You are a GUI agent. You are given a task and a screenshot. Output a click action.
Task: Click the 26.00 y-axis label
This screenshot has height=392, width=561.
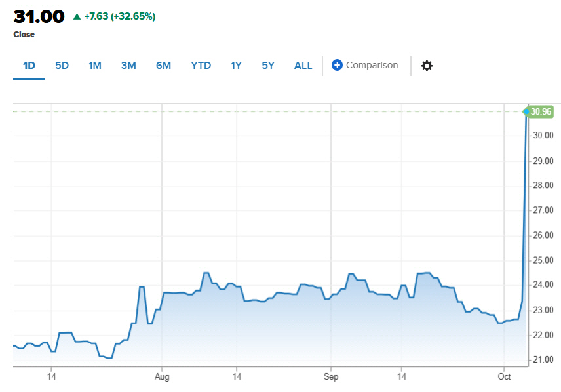[x=543, y=235]
